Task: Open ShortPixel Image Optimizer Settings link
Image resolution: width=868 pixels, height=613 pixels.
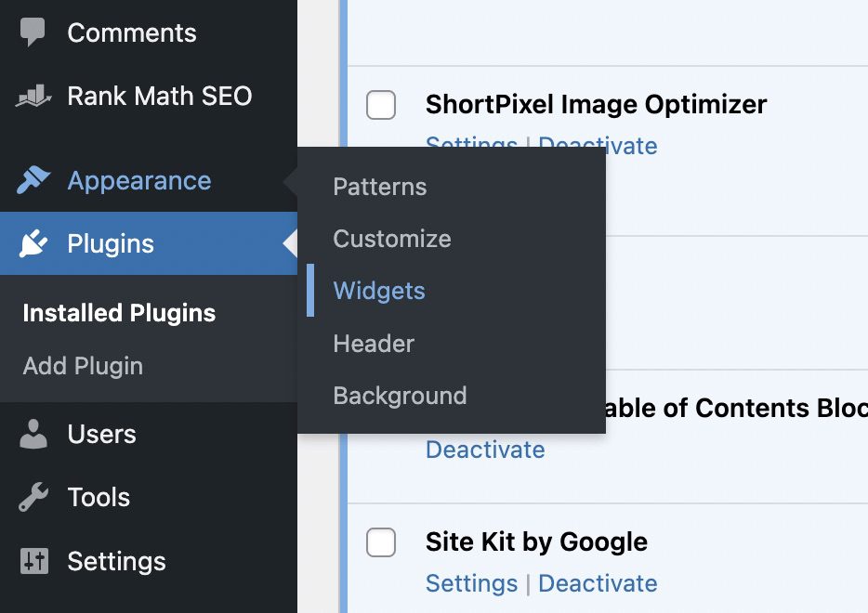Action: (x=470, y=145)
